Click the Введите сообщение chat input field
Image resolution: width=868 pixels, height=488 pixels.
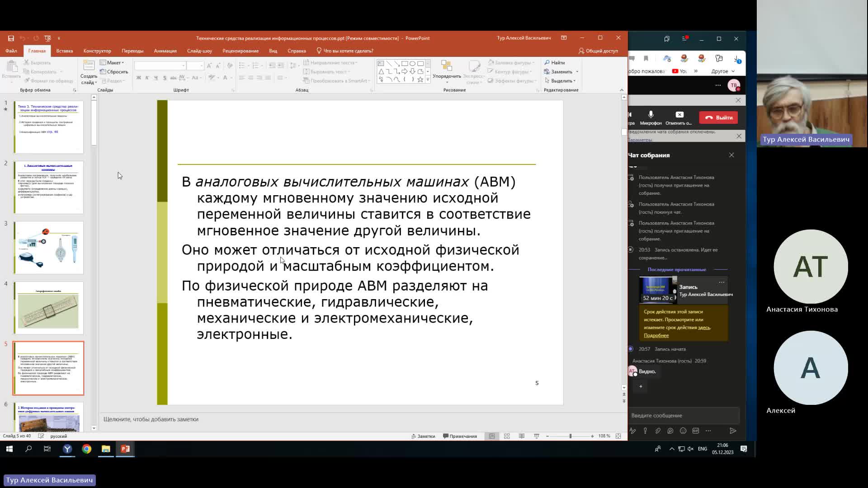[x=684, y=416]
